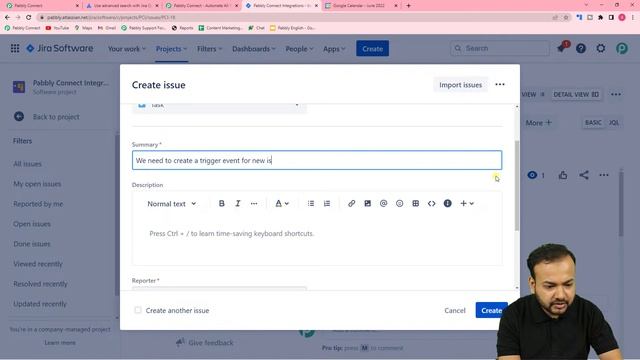
Task: Mention a user with the @ icon
Action: click(x=383, y=203)
